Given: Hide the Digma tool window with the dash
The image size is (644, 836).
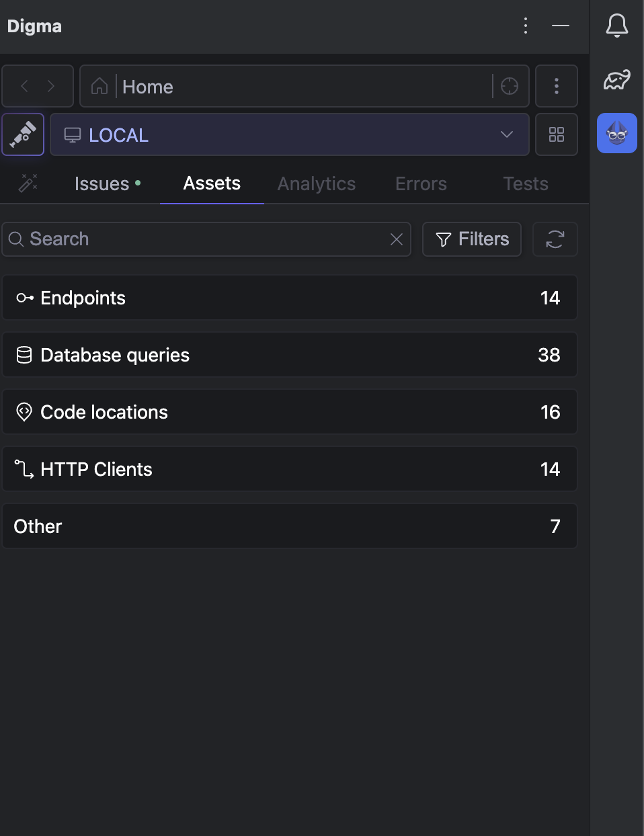Looking at the screenshot, I should [x=561, y=26].
